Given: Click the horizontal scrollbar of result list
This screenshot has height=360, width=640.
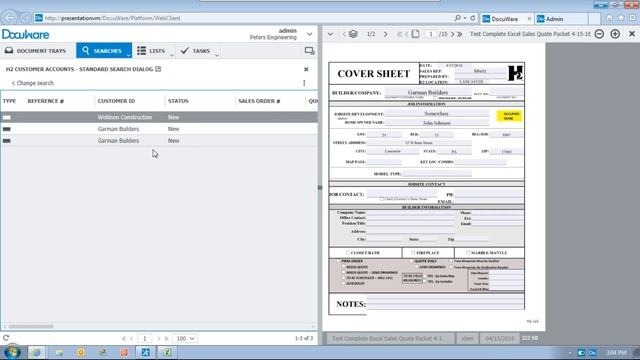Looking at the screenshot, I should pos(31,327).
